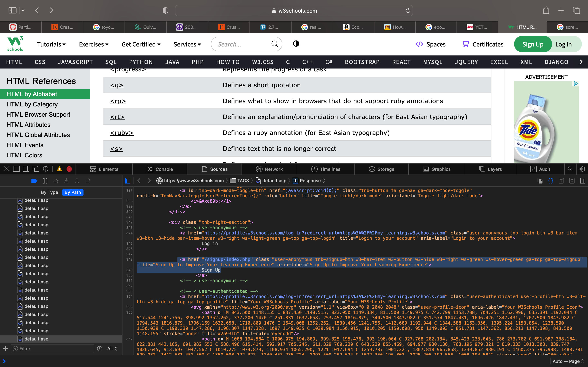The width and height of the screenshot is (588, 367).
Task: Click the step over debugger icon
Action: click(56, 181)
